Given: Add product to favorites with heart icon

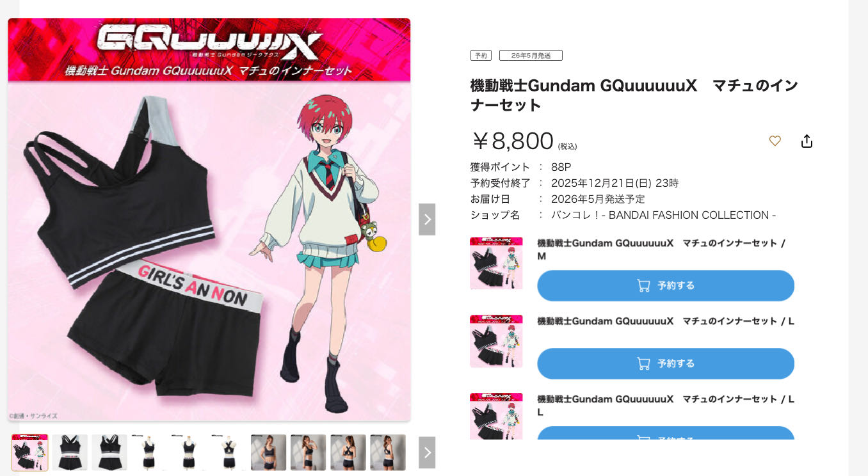Looking at the screenshot, I should coord(775,141).
